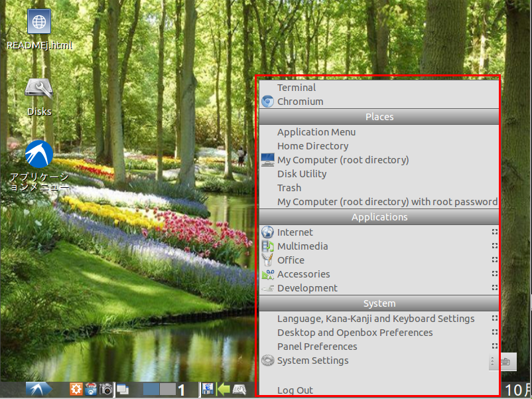Click the show desktop windows icon in panel
The width and height of the screenshot is (532, 399).
tap(123, 389)
